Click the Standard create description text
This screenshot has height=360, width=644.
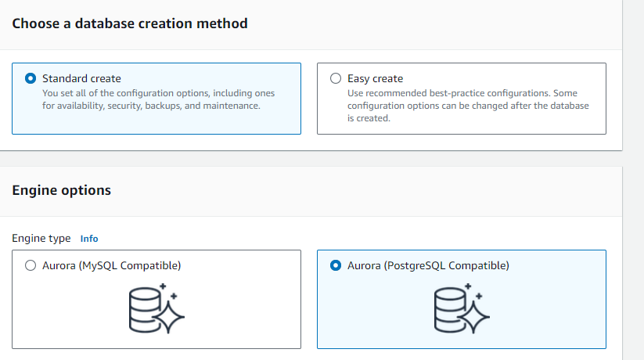(159, 99)
